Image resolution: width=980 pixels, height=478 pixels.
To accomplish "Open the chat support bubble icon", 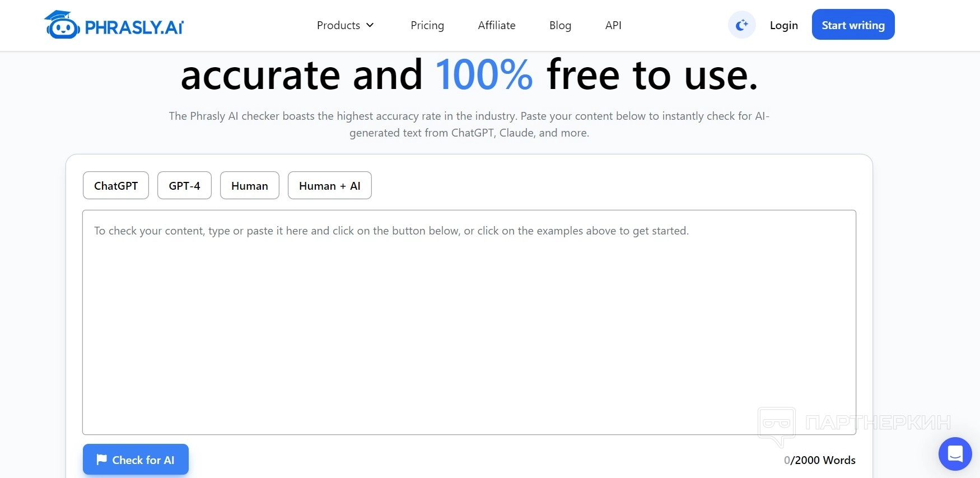I will [x=955, y=453].
